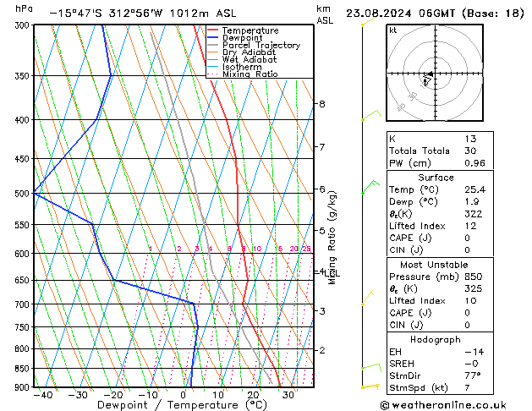The width and height of the screenshot is (532, 411).
Task: Click the gray Parcel Trajectory line sample
Action: (213, 45)
